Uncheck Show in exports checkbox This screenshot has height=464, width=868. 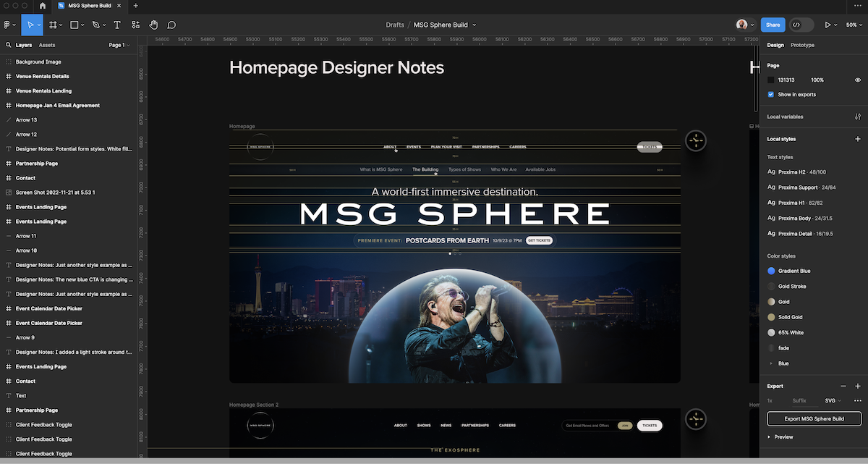(771, 95)
